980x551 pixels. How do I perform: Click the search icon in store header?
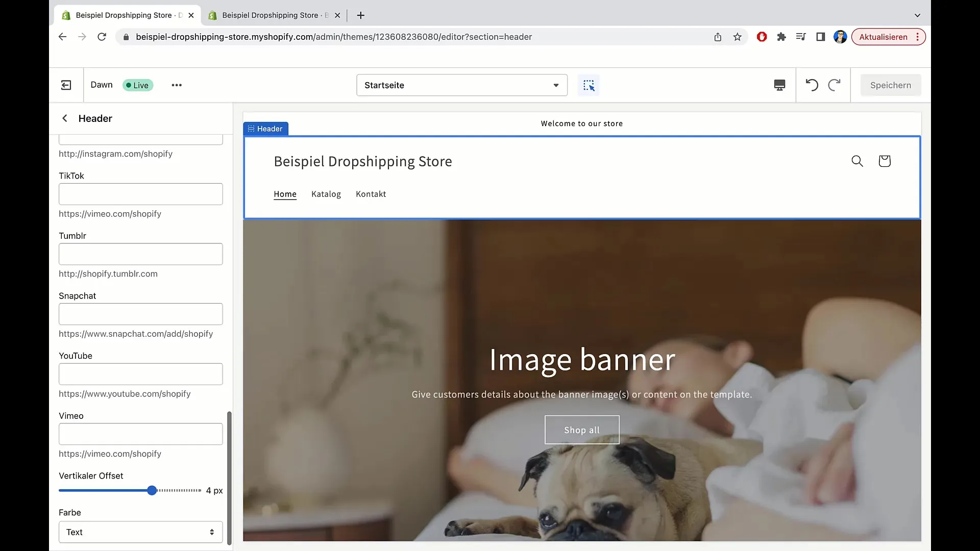(x=857, y=161)
